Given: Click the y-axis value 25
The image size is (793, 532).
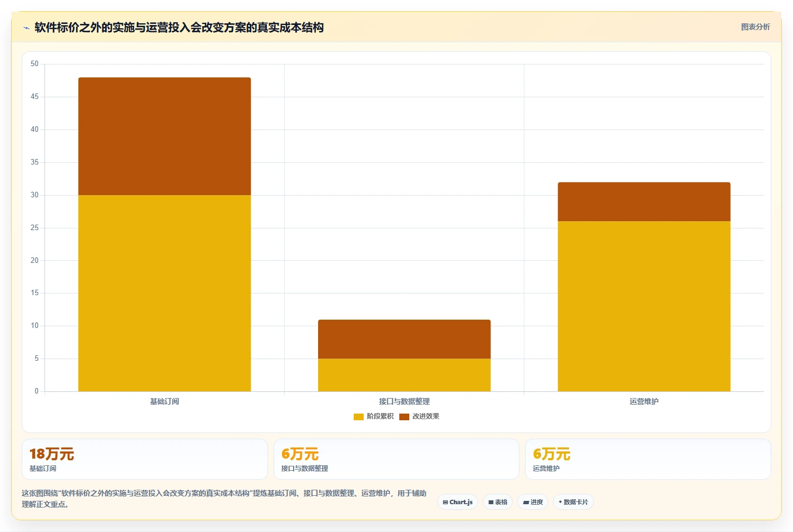Looking at the screenshot, I should [34, 228].
